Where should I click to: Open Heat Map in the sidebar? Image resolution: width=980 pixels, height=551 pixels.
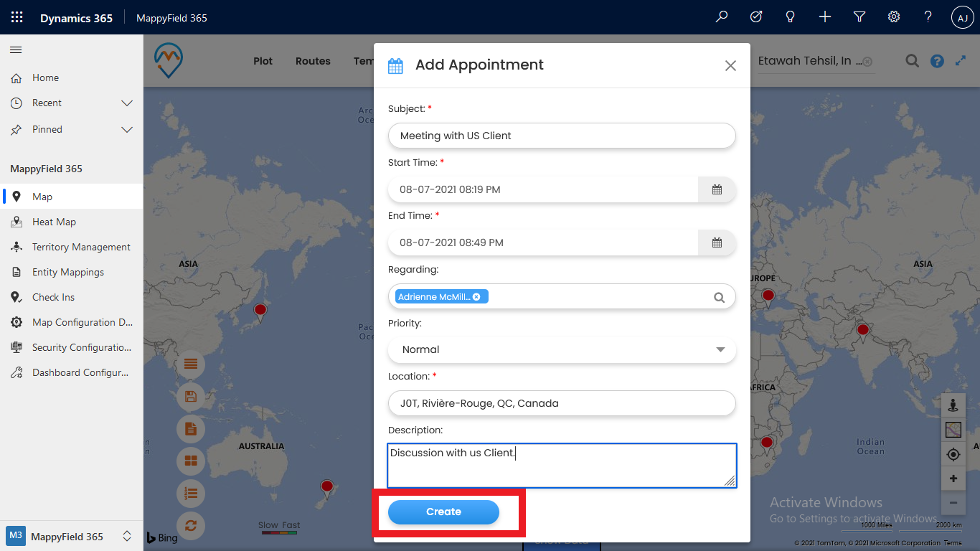[x=72, y=222]
